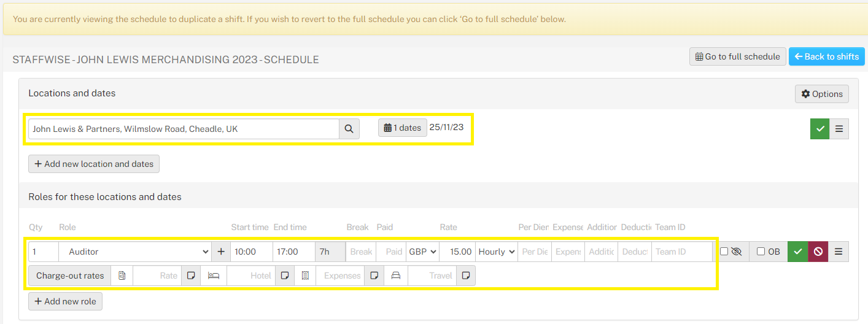The width and height of the screenshot is (868, 324).
Task: Open the Options gear button
Action: click(x=822, y=94)
